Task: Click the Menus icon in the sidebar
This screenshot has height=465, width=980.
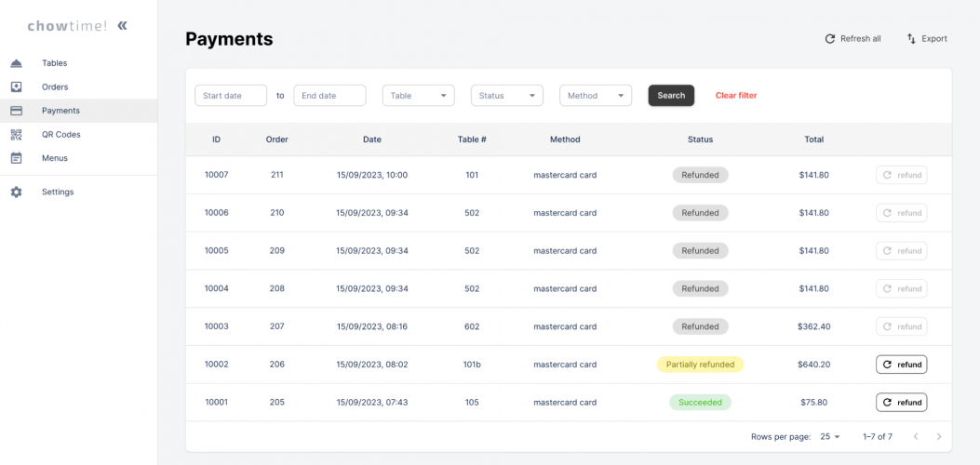Action: tap(16, 158)
